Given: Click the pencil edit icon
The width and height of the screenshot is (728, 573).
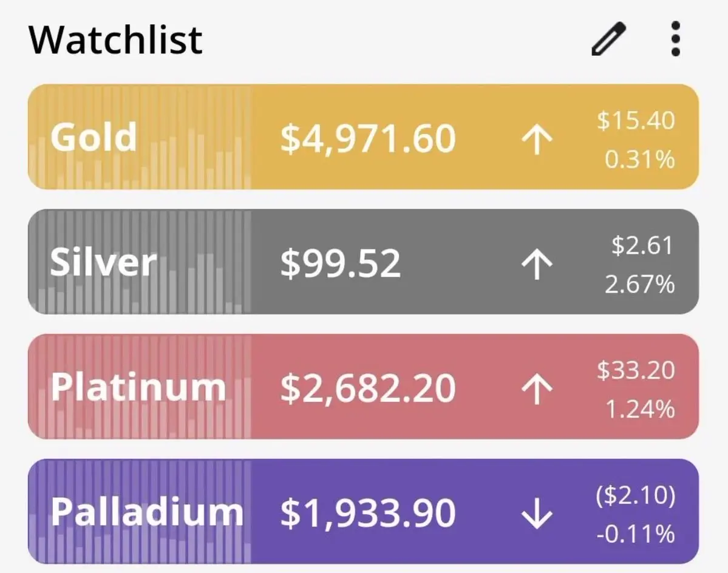Looking at the screenshot, I should click(x=608, y=39).
